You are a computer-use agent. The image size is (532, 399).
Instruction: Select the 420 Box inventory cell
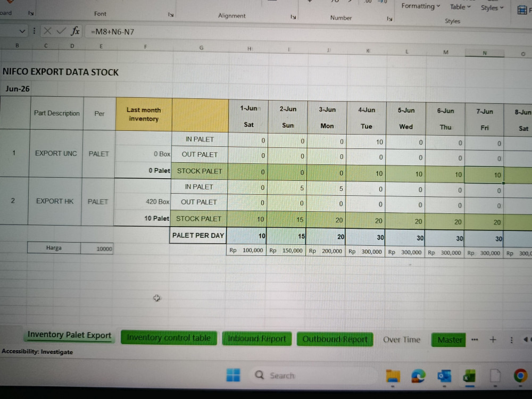[142, 202]
